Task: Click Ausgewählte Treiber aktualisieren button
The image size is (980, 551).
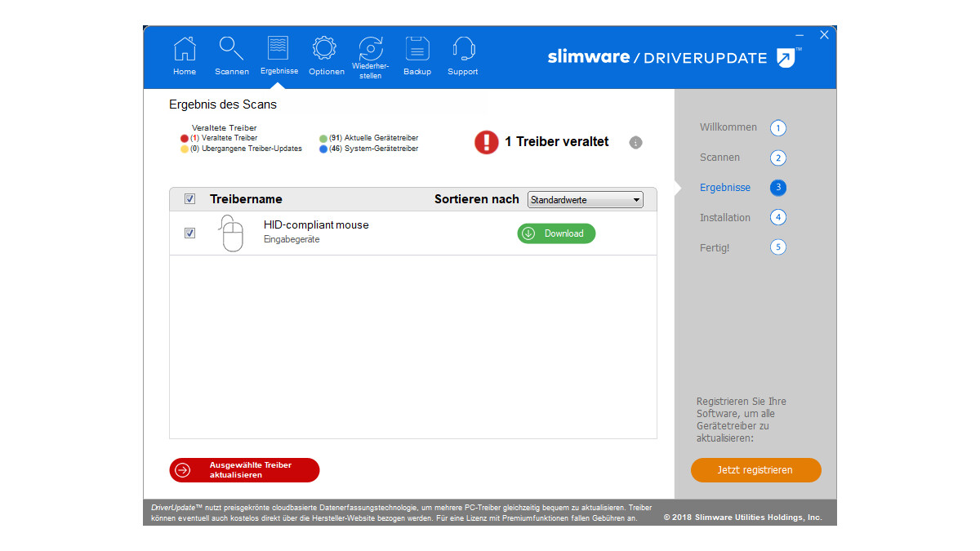Action: click(x=244, y=470)
